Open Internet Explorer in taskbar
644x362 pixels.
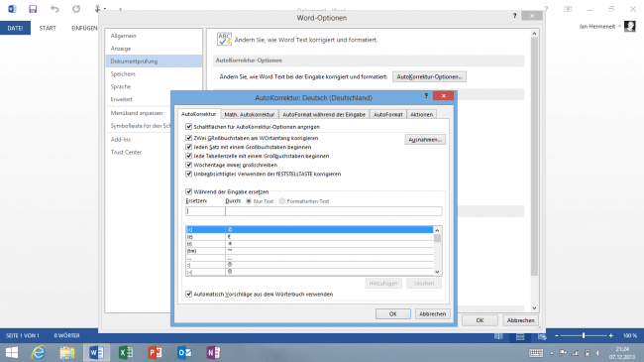pyautogui.click(x=39, y=352)
